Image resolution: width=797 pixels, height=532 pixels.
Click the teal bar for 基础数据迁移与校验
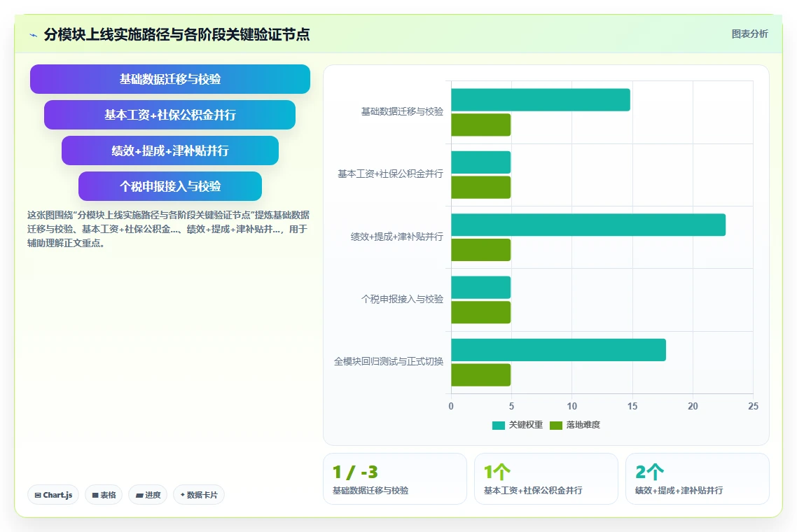pyautogui.click(x=540, y=99)
